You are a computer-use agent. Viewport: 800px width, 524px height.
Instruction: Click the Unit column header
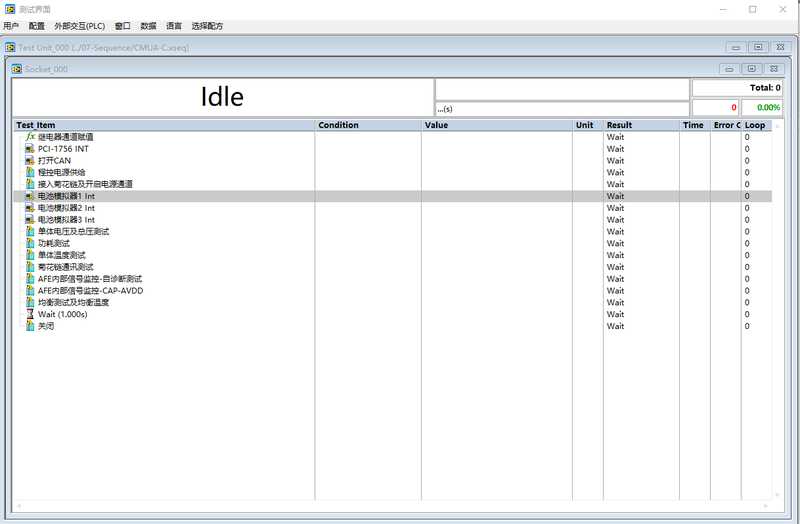click(588, 125)
